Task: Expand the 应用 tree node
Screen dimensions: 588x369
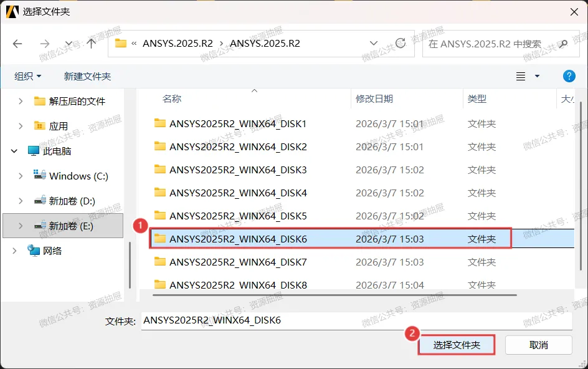Action: coord(21,126)
